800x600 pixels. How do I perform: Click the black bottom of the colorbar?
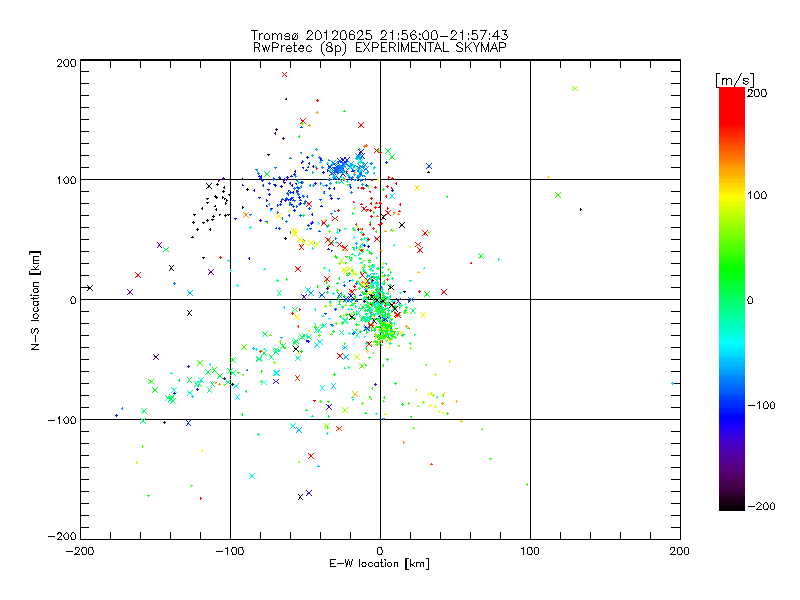click(x=732, y=503)
